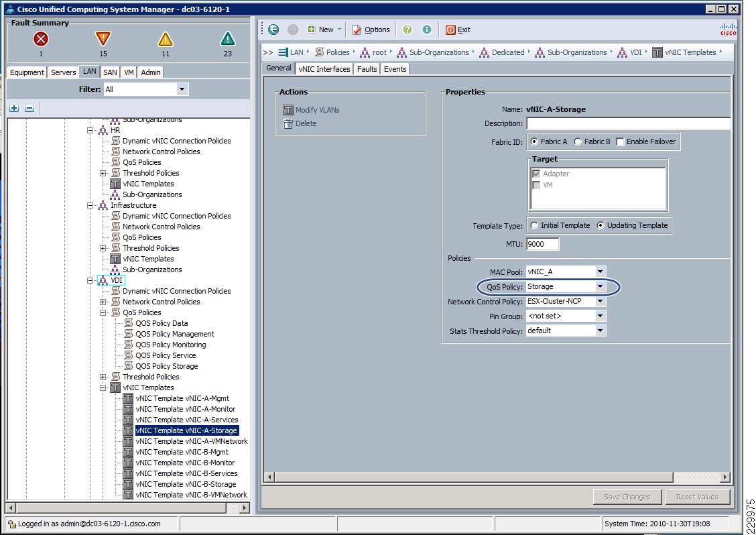Switch to the Servers tab
Viewport: 756px width, 535px height.
click(63, 72)
